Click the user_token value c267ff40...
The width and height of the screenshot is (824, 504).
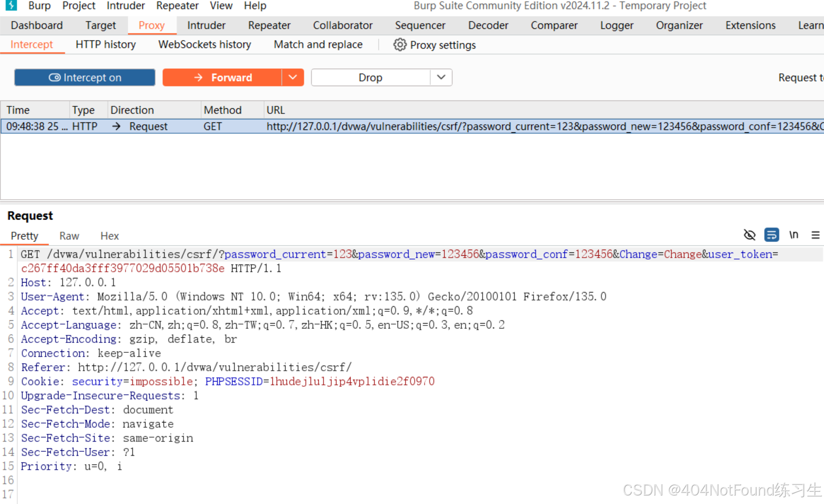pyautogui.click(x=123, y=268)
